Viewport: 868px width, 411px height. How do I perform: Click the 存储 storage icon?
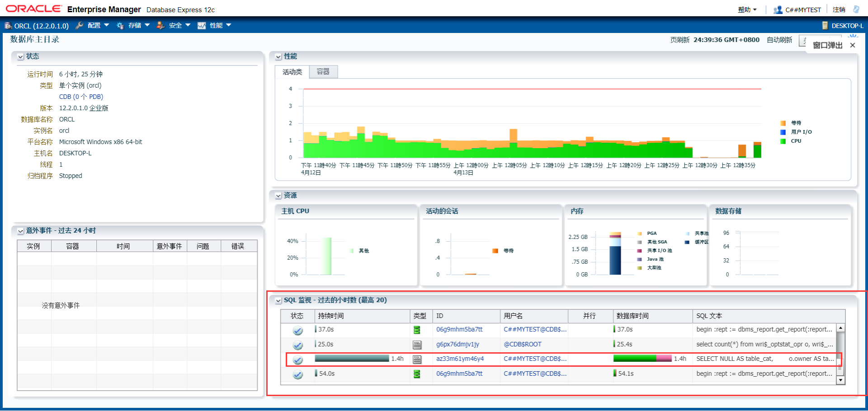pos(120,25)
